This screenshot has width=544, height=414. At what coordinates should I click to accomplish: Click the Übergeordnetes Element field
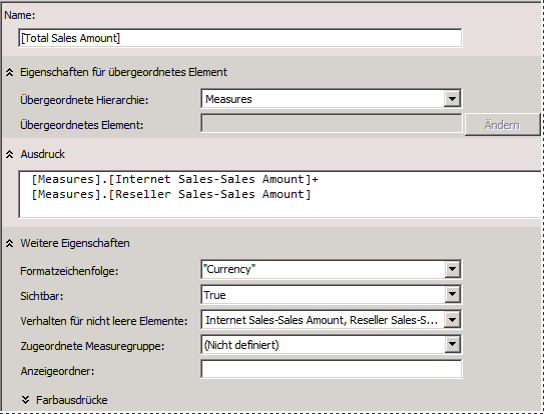coord(331,124)
